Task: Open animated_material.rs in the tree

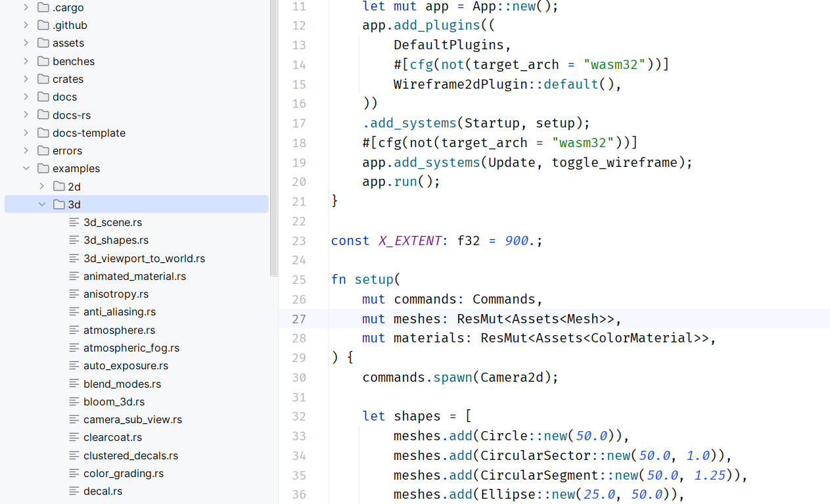Action: [x=134, y=277]
